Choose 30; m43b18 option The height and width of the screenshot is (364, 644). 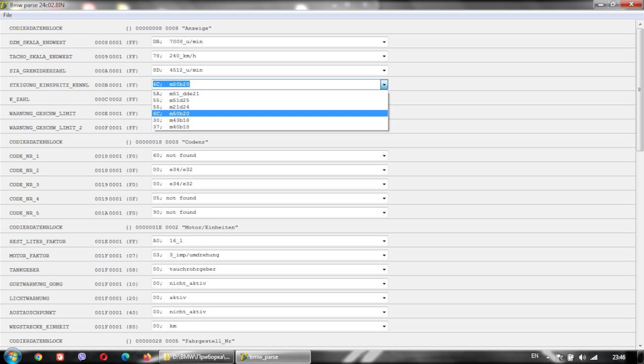point(270,120)
